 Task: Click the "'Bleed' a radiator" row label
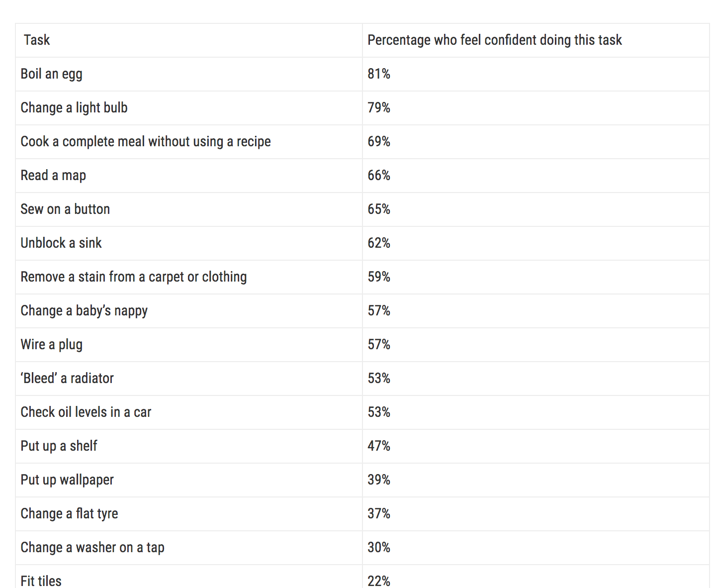point(67,379)
